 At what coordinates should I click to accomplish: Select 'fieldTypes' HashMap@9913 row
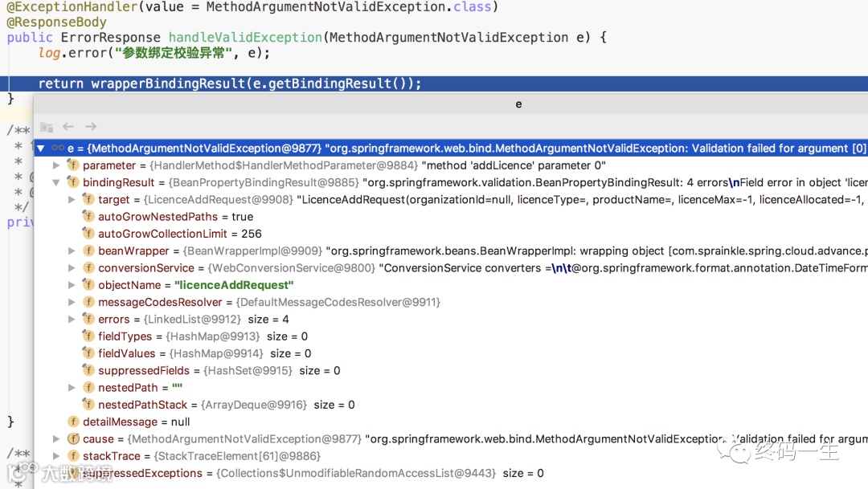coord(451,336)
